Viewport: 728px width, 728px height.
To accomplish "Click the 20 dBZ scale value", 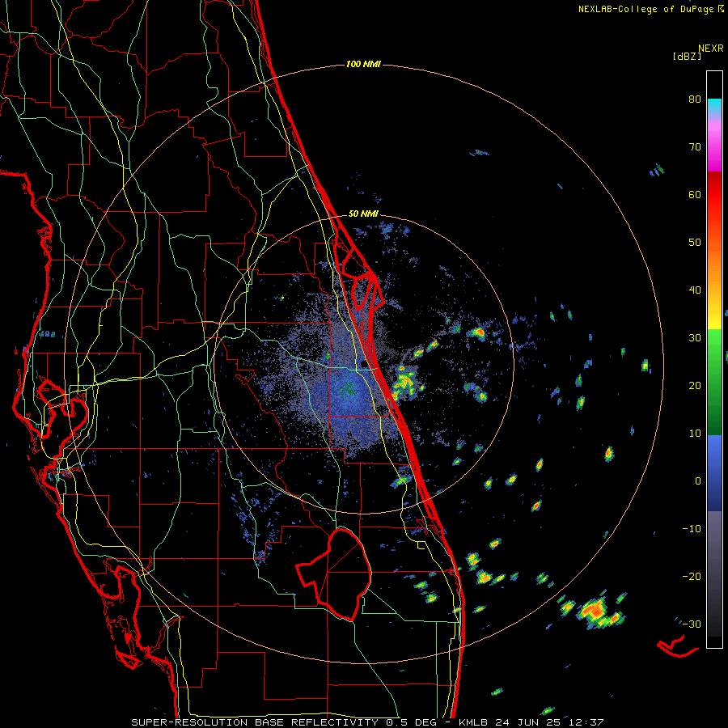I will click(x=695, y=385).
